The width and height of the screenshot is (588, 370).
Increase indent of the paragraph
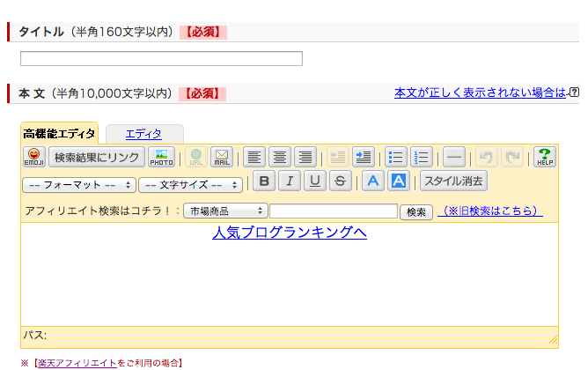click(x=364, y=157)
